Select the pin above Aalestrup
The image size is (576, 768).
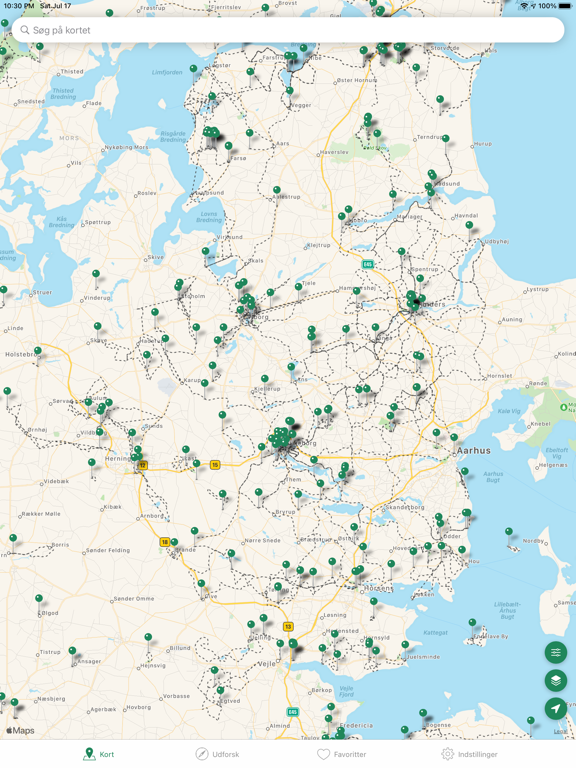[x=277, y=190]
